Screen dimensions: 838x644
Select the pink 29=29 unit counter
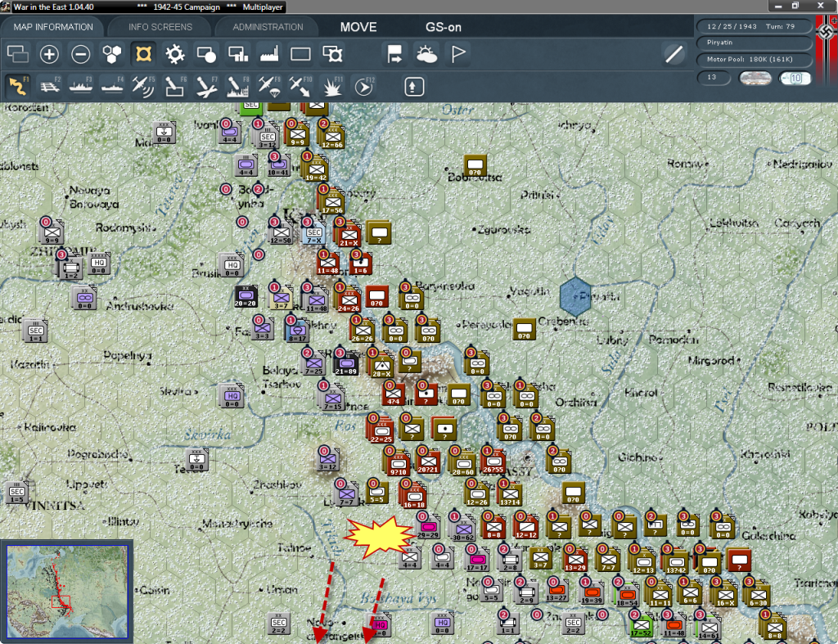428,527
